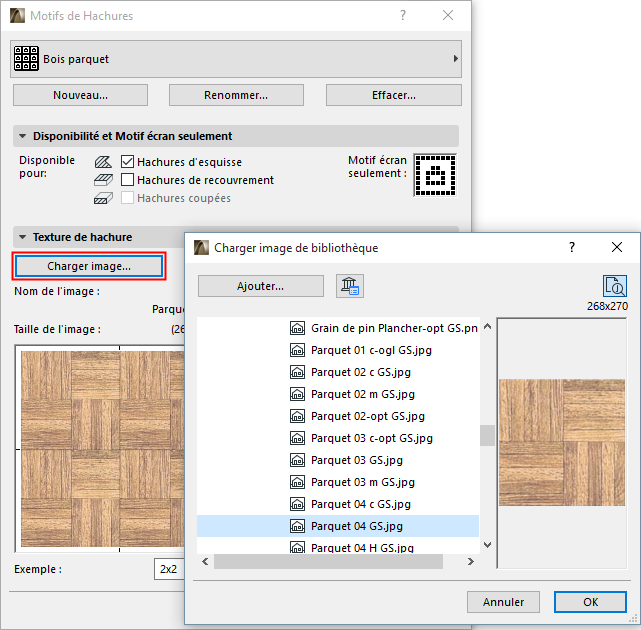
Task: Click the help question mark in Motifs de Hachures
Action: [x=403, y=16]
